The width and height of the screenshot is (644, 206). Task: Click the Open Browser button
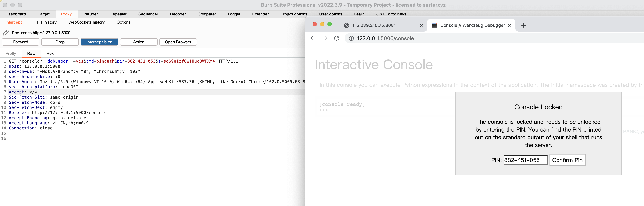click(x=178, y=42)
